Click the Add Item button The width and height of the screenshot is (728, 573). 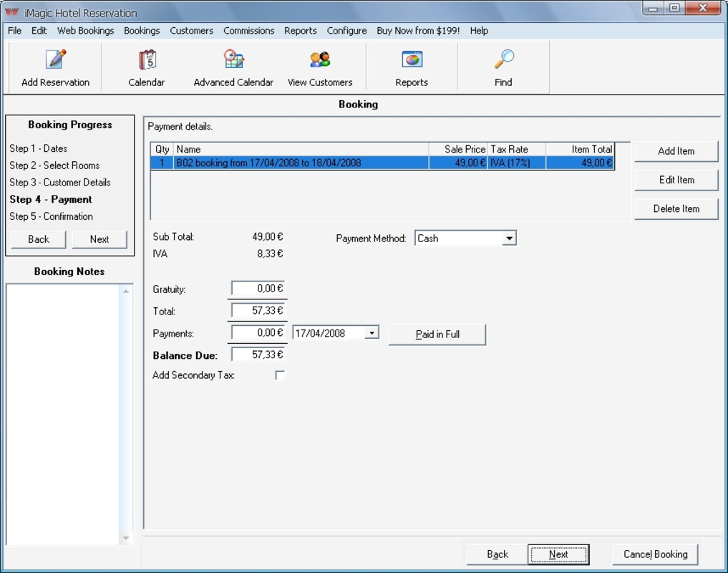[x=676, y=151]
